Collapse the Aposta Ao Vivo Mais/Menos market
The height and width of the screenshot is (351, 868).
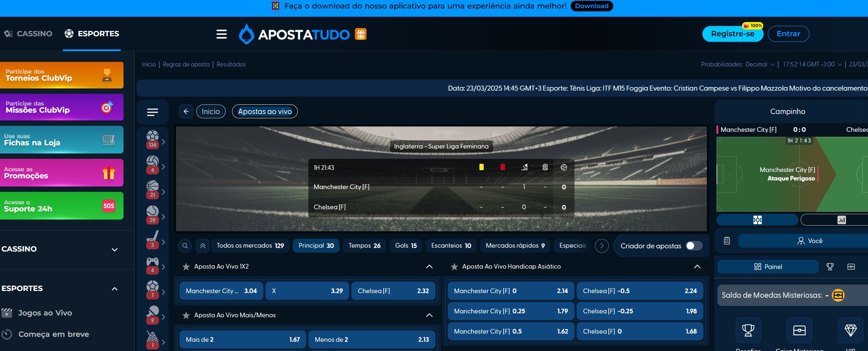[429, 315]
